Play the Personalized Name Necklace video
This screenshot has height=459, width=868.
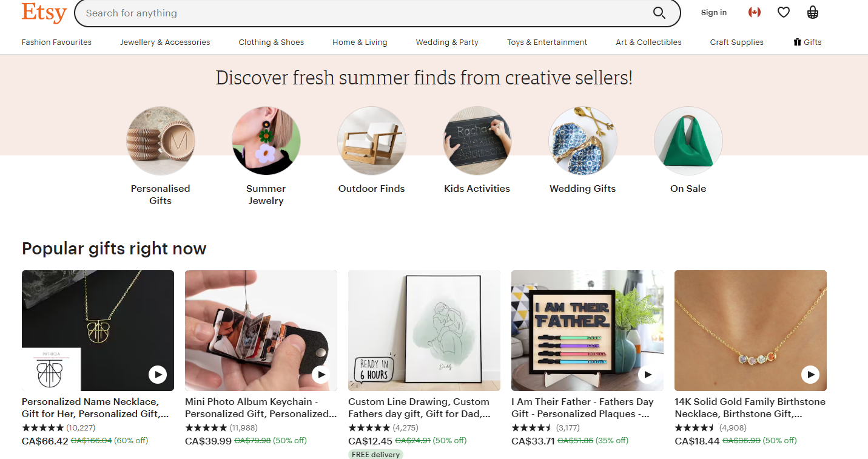158,375
